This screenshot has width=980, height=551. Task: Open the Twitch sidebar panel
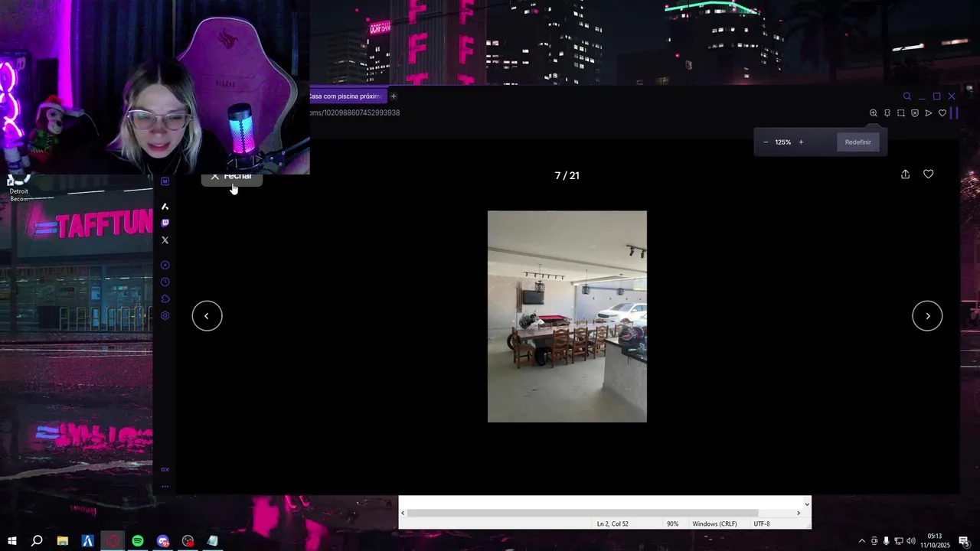165,223
